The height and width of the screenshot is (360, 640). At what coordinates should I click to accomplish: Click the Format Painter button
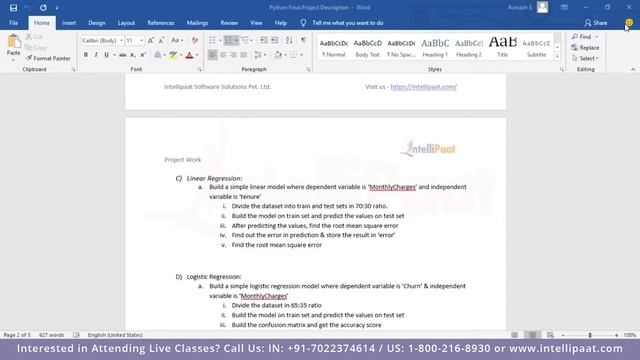point(48,58)
